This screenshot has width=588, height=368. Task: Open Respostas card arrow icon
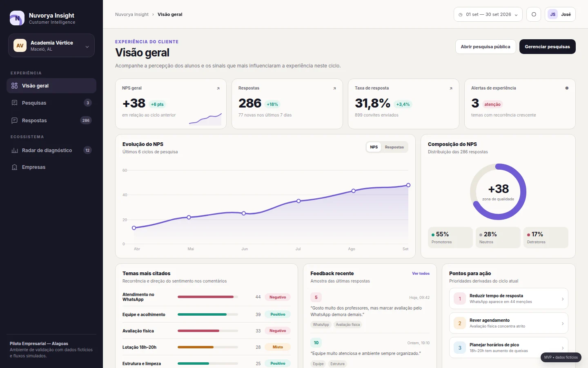coord(334,88)
